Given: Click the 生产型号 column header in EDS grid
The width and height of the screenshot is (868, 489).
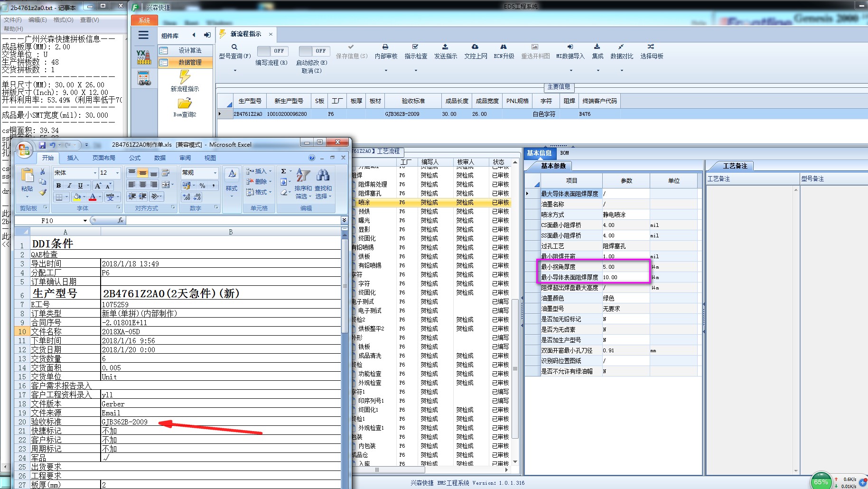Looking at the screenshot, I should [x=250, y=101].
